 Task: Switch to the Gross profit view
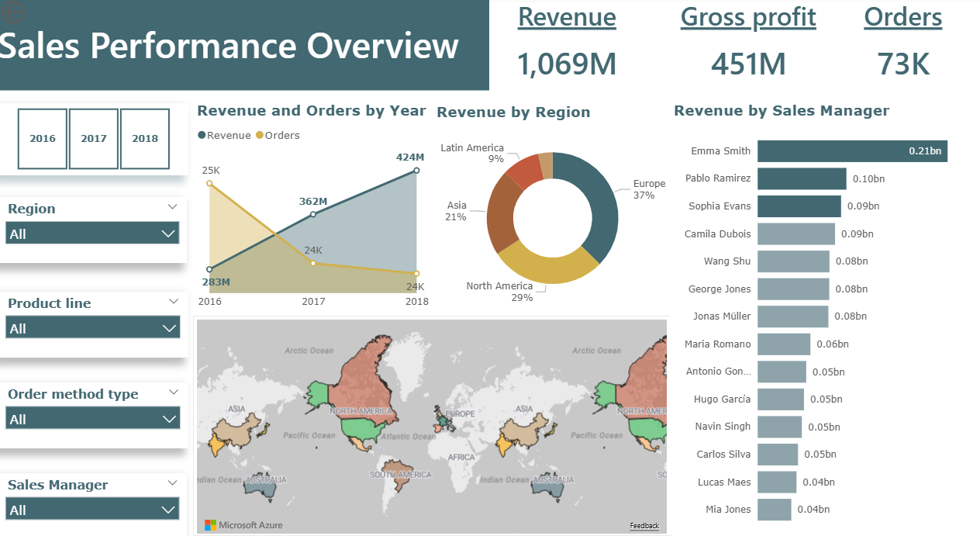(748, 17)
